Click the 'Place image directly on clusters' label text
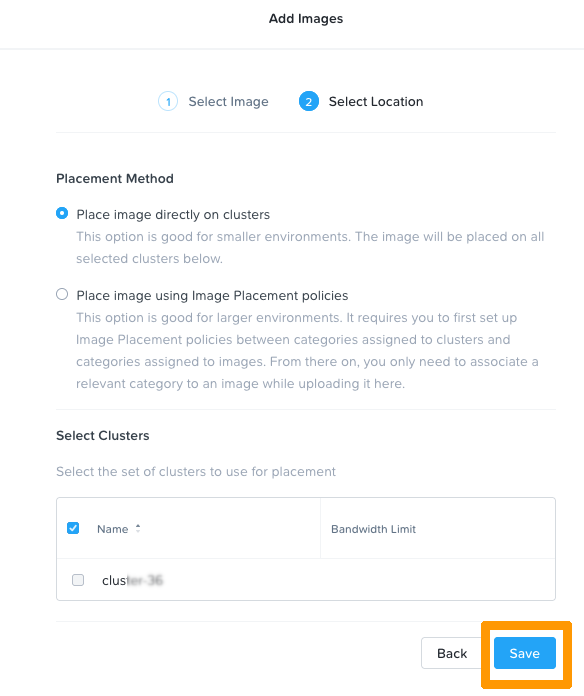Viewport: 584px width, 696px height. [x=173, y=215]
